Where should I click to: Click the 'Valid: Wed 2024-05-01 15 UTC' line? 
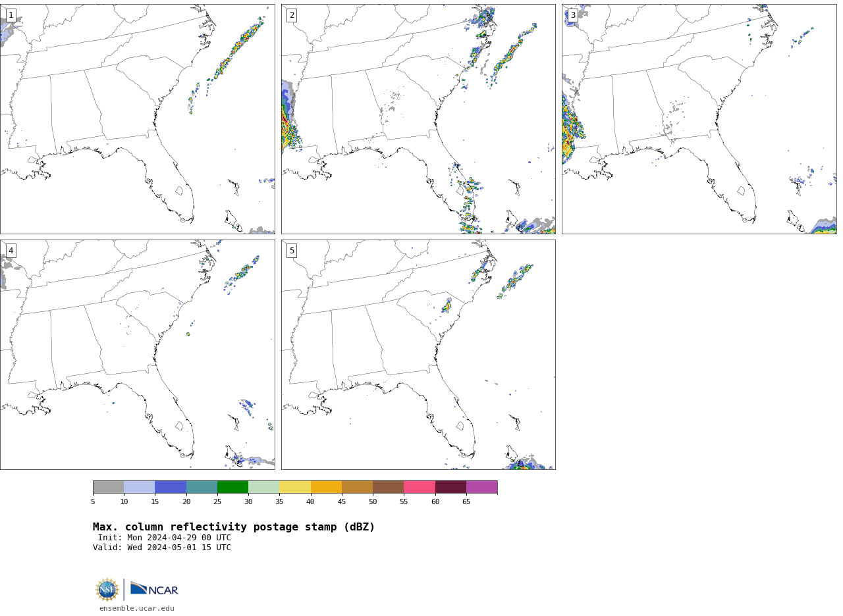coord(162,548)
